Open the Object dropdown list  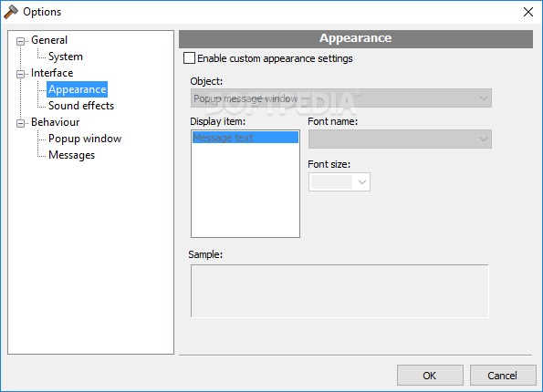[340, 98]
